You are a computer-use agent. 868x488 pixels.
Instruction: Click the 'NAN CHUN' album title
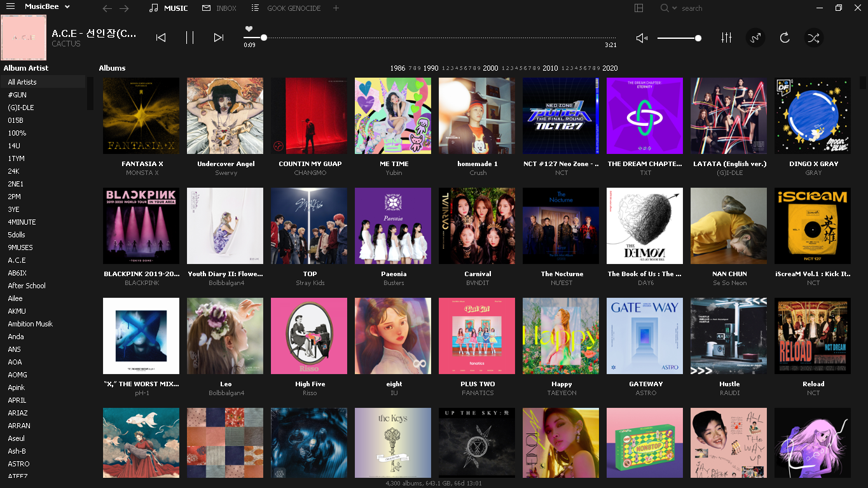pos(729,274)
